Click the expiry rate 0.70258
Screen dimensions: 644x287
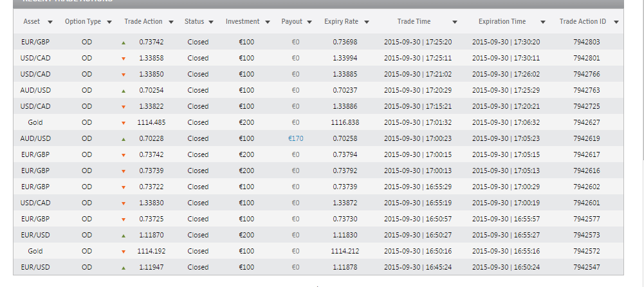(345, 138)
